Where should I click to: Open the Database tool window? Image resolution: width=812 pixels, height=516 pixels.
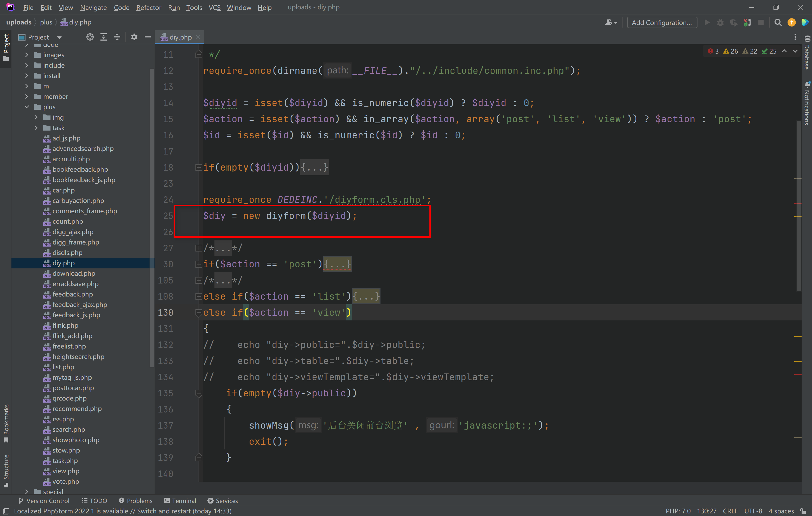(x=807, y=53)
